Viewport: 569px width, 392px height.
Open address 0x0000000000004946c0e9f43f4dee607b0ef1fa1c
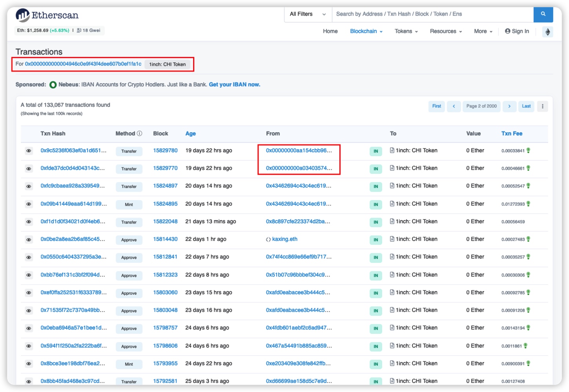click(x=83, y=64)
